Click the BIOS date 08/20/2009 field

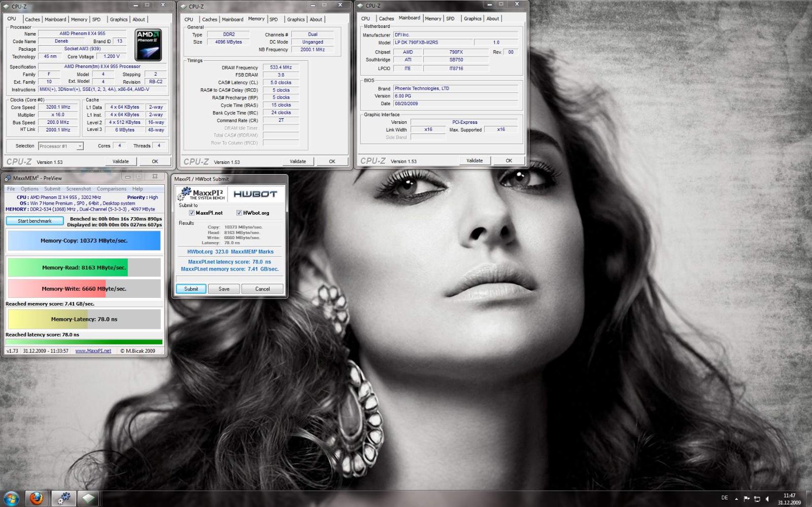[x=455, y=104]
